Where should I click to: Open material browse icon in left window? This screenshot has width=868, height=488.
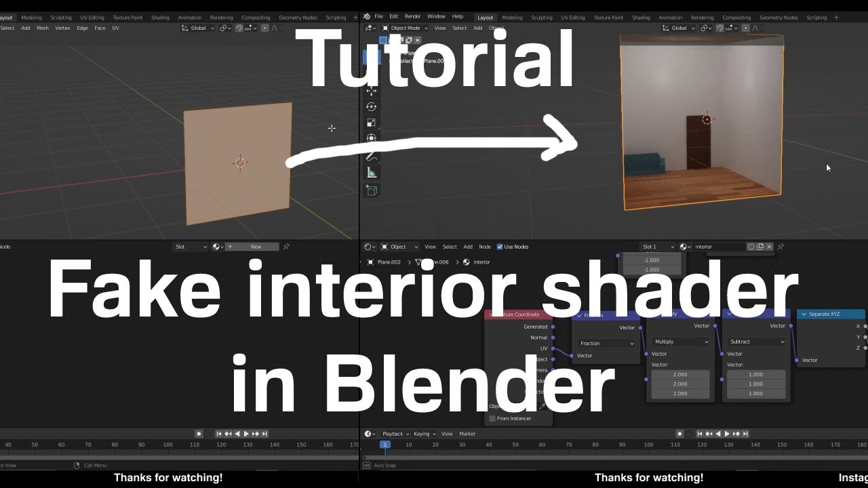click(x=218, y=247)
